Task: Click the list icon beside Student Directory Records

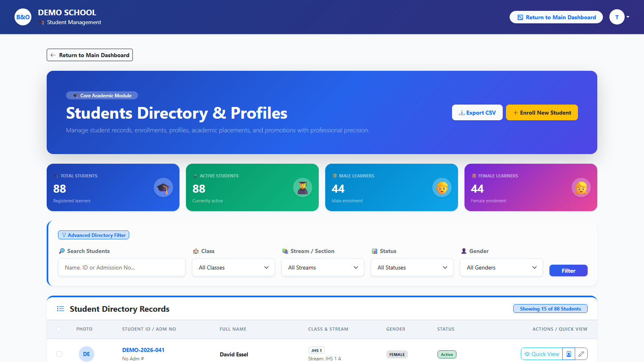Action: coord(60,309)
